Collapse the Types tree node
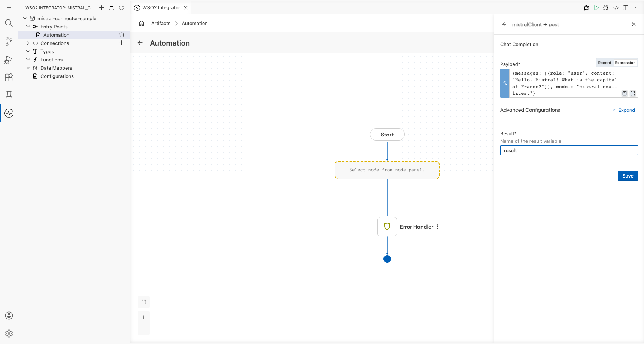644x344 pixels. [x=28, y=51]
